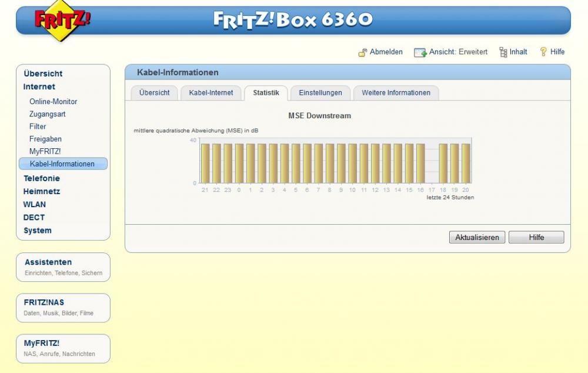Open the Freigaben sidebar entry
The width and height of the screenshot is (588, 373).
(x=45, y=139)
